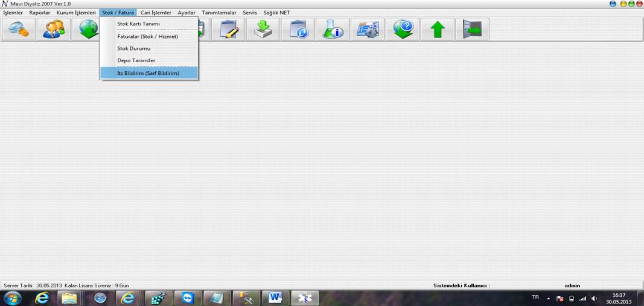Launch the first Internet Explorer taskbar icon
The image size is (644, 306).
point(42,298)
